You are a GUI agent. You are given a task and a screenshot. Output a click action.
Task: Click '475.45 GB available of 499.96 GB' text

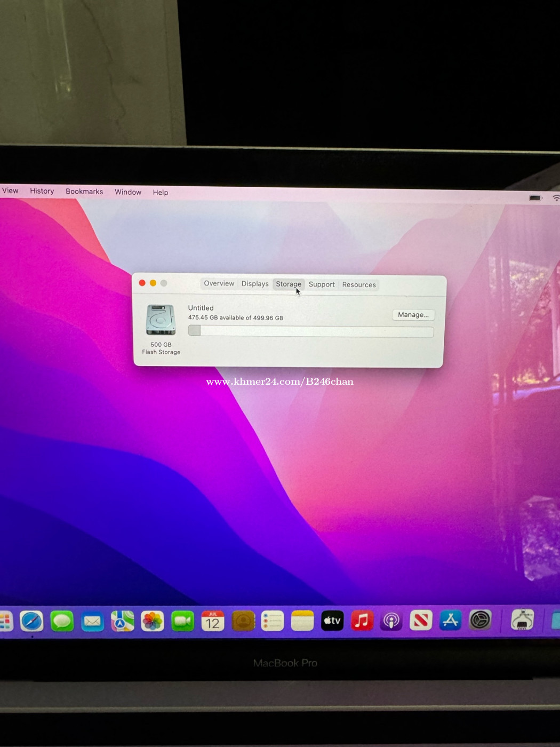[236, 317]
